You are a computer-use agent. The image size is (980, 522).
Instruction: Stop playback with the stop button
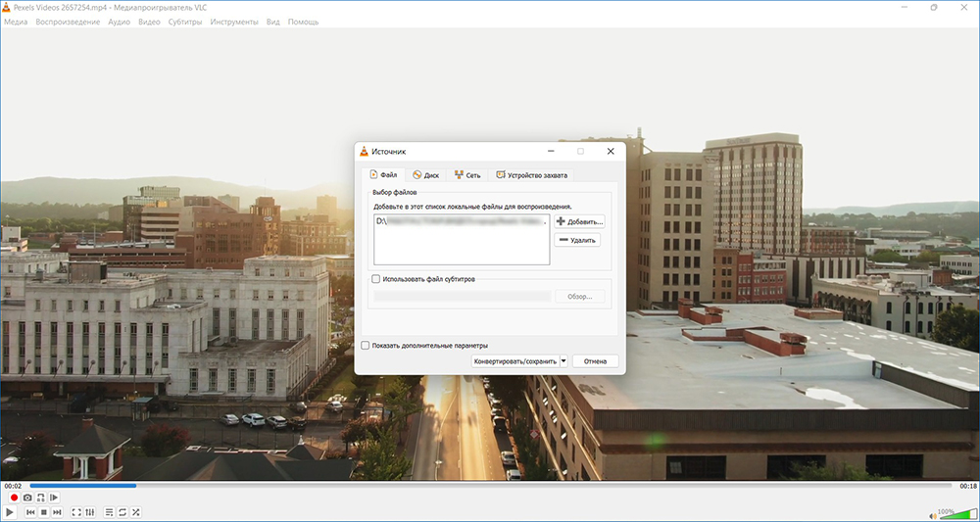[43, 512]
